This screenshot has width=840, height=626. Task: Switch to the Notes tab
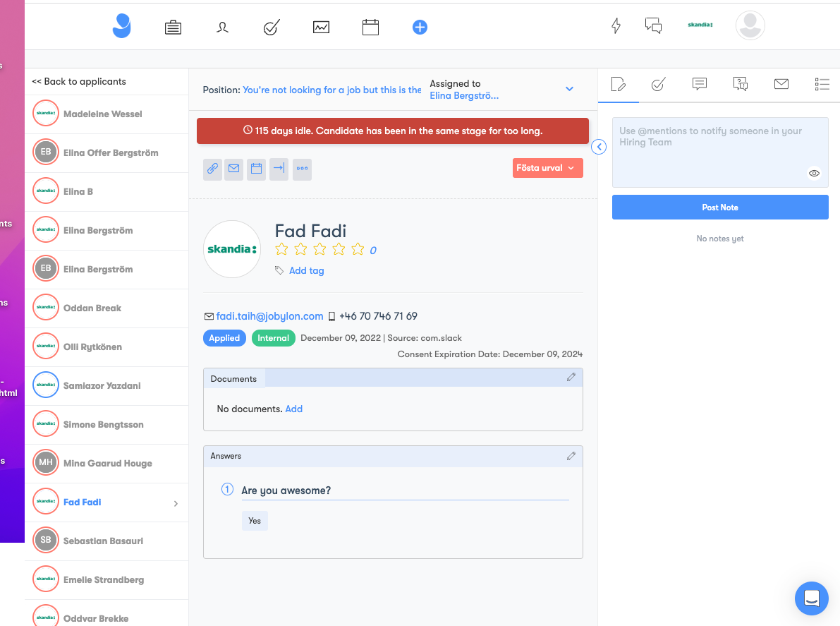tap(619, 84)
